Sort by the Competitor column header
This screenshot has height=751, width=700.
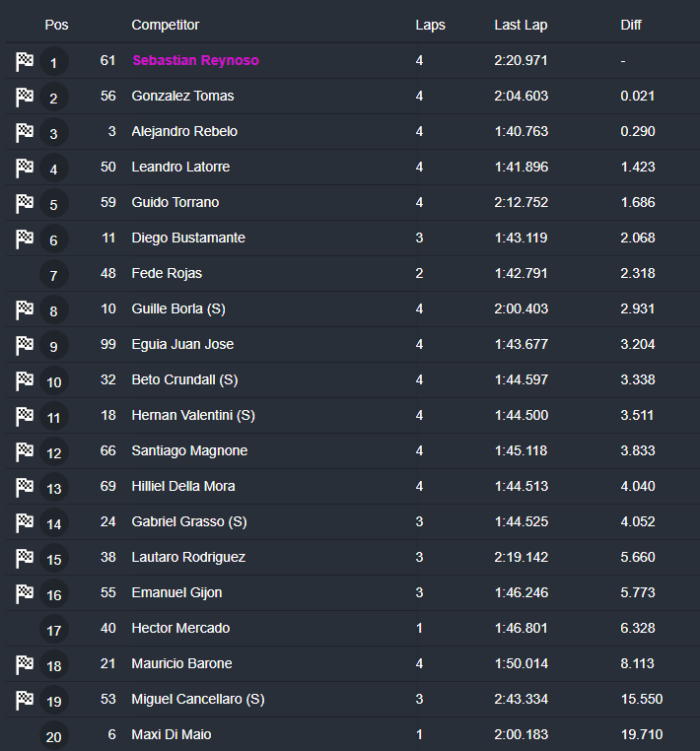(x=165, y=25)
